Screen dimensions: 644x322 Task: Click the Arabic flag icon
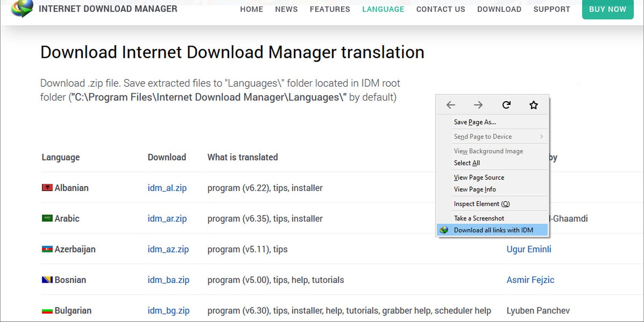47,218
